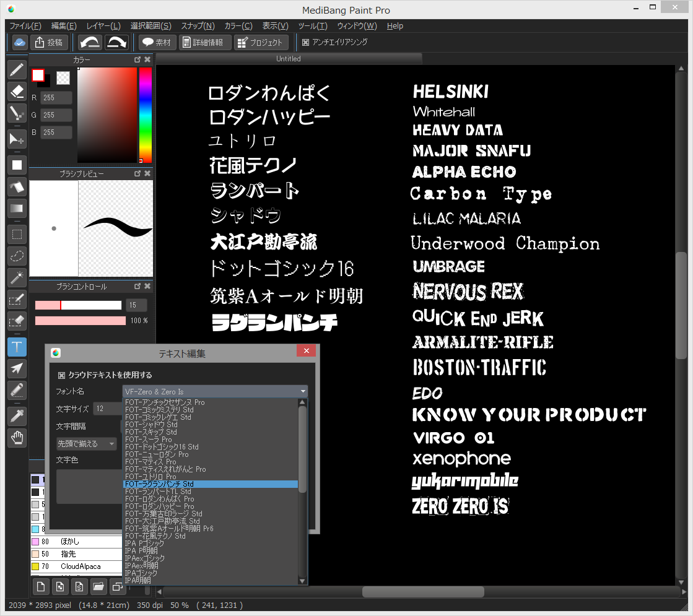Click the 詳細情報 button

point(205,42)
